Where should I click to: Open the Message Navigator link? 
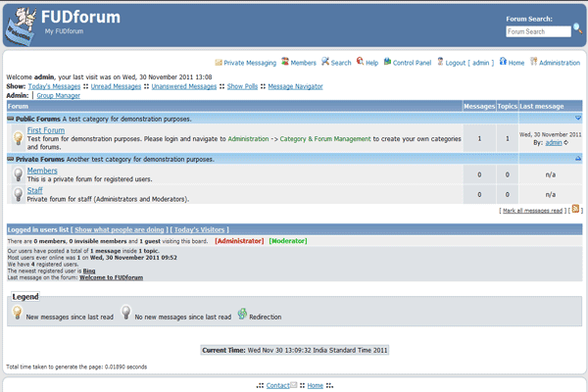pos(295,86)
